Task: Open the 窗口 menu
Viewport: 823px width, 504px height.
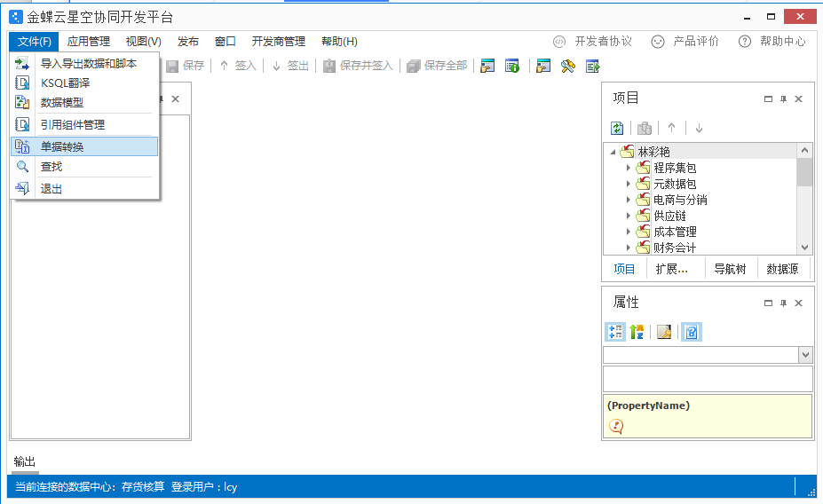Action: (226, 42)
